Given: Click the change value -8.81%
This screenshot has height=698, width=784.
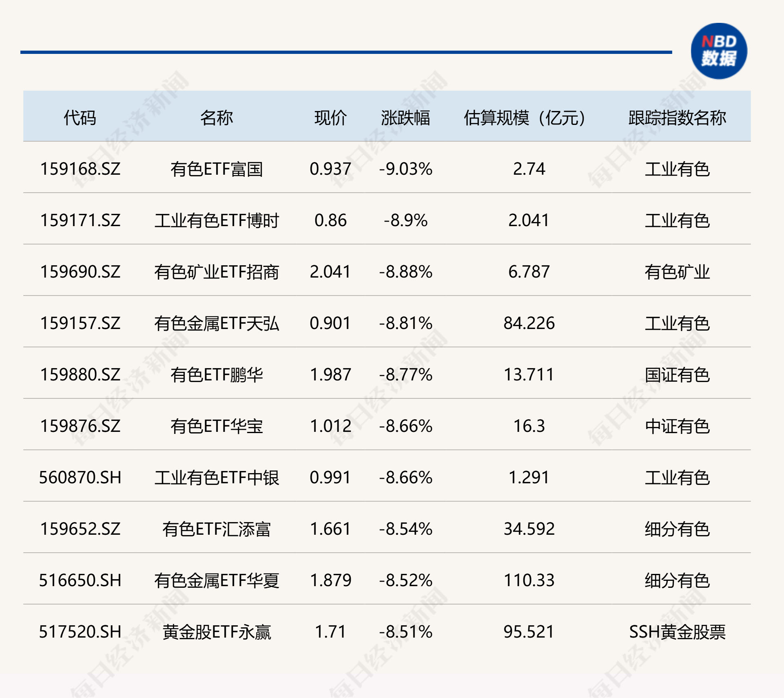Looking at the screenshot, I should [x=406, y=323].
